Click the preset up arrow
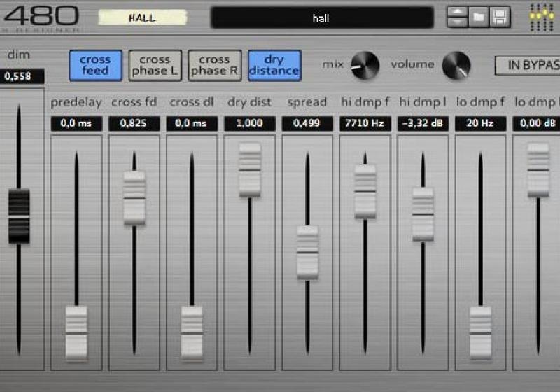 click(457, 11)
